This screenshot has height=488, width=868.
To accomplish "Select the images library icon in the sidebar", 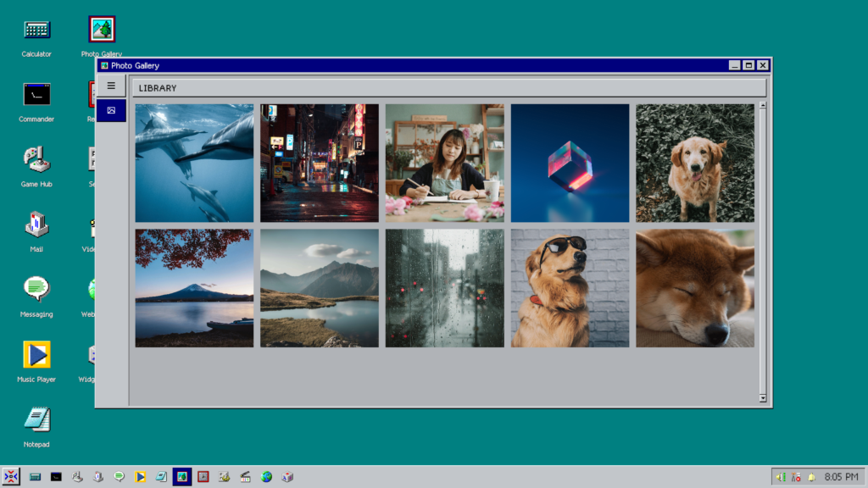I will click(111, 109).
